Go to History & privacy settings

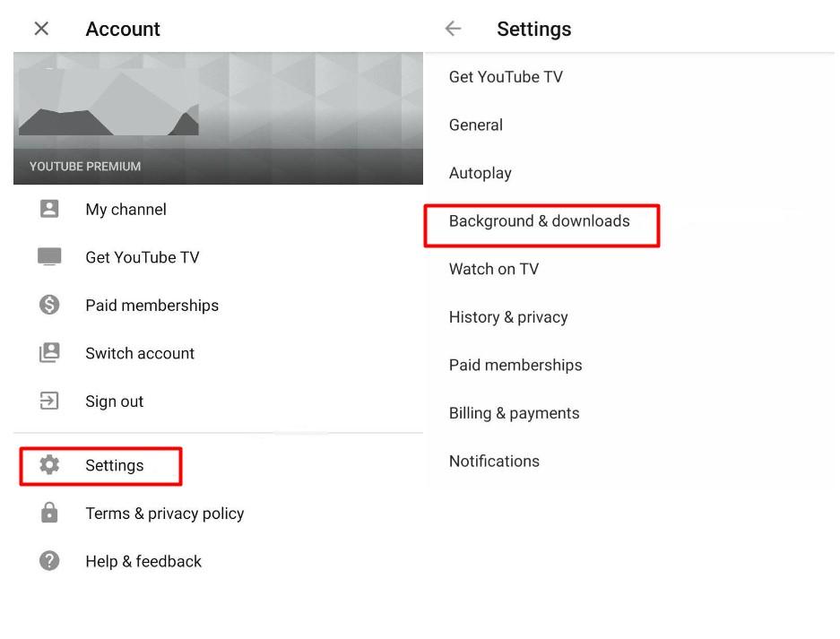pos(508,317)
